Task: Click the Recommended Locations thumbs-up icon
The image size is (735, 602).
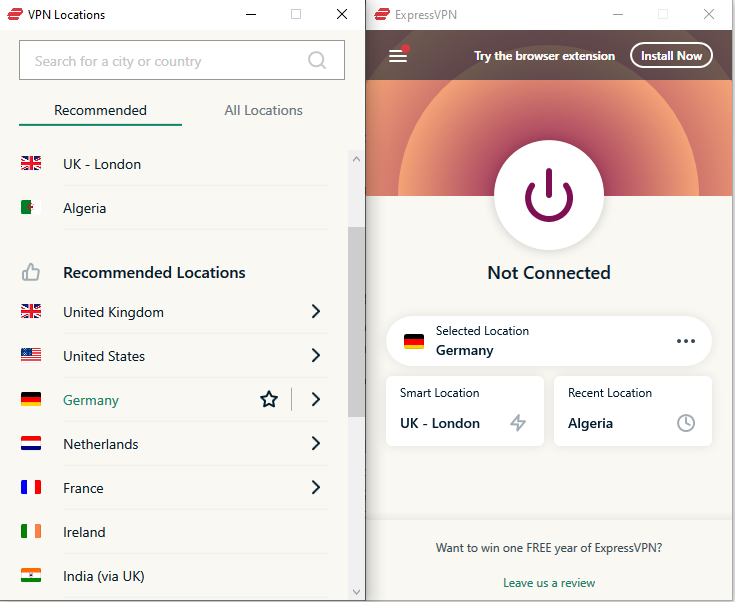Action: click(x=31, y=272)
